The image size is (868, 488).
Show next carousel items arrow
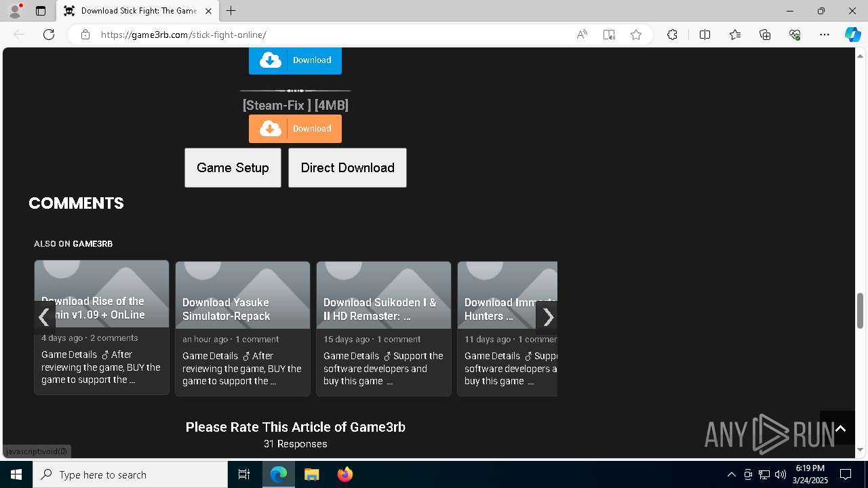coord(547,317)
